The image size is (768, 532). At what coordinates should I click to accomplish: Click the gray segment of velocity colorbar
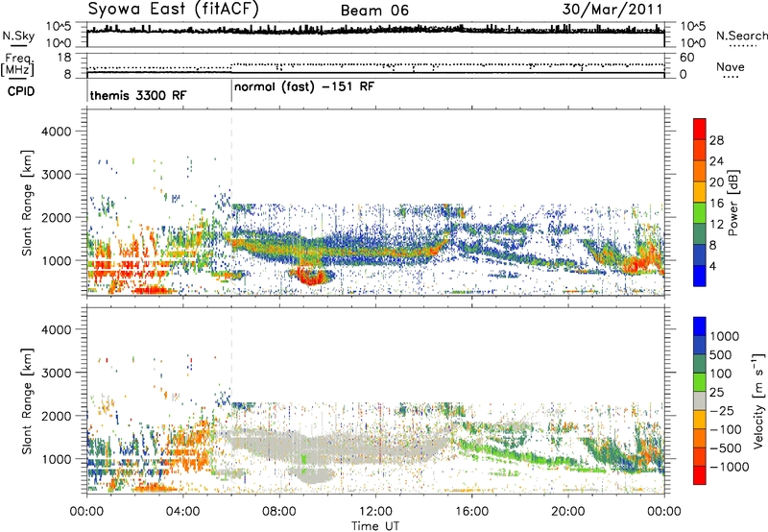[700, 400]
